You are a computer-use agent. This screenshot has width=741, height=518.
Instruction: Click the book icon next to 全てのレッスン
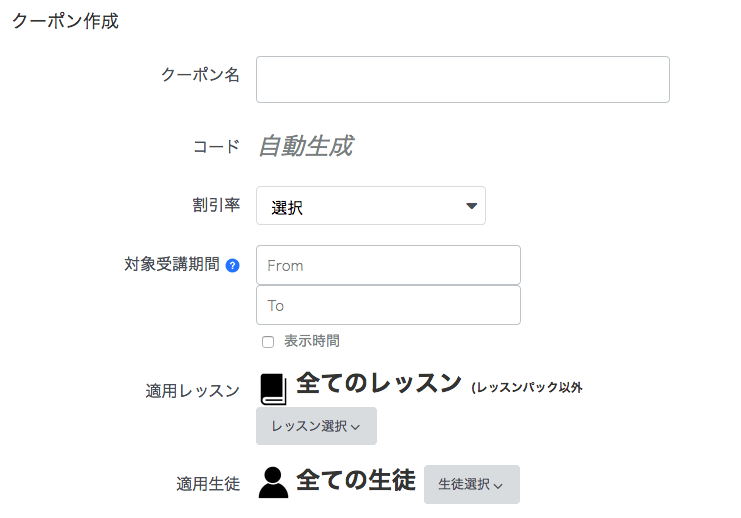tap(274, 389)
